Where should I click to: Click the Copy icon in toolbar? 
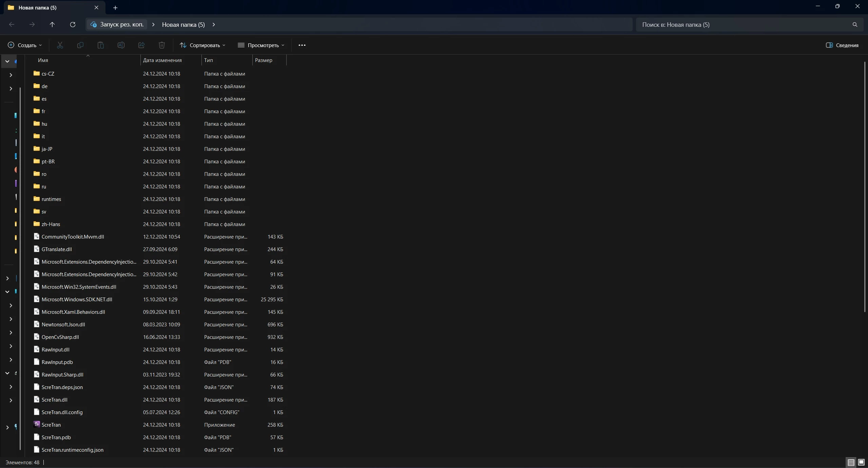click(x=80, y=45)
